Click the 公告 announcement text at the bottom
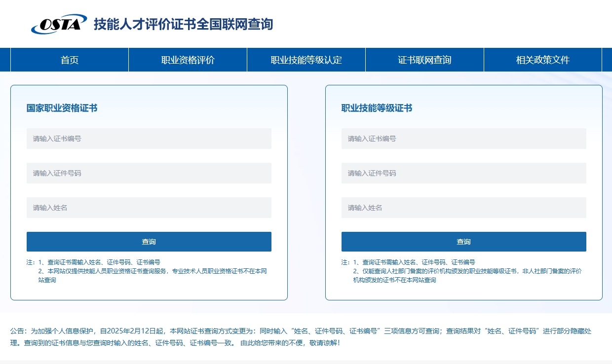612x364 pixels. click(x=301, y=336)
